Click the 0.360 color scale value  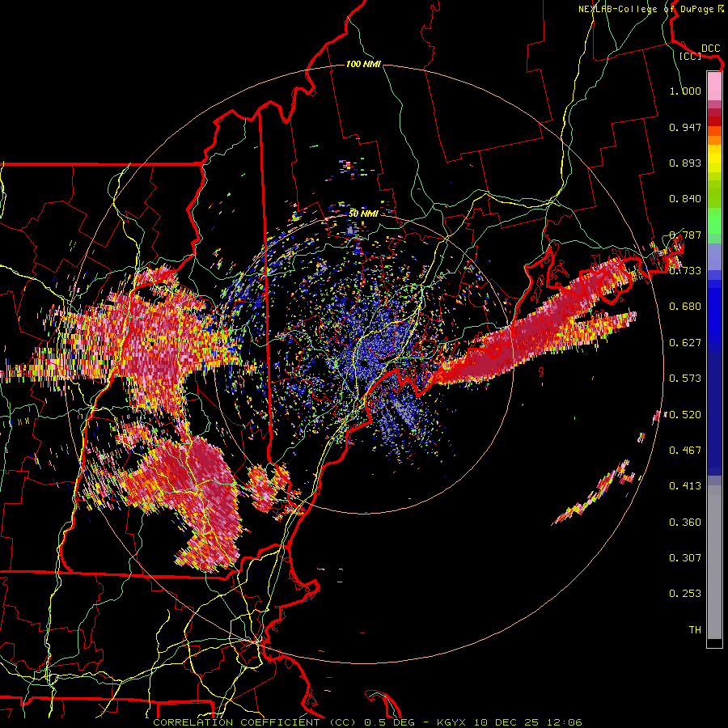pyautogui.click(x=685, y=523)
